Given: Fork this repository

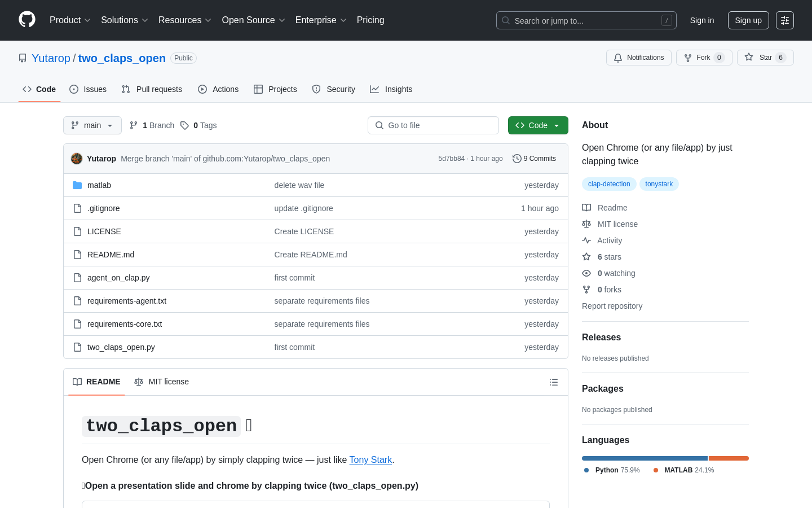Looking at the screenshot, I should click(x=704, y=58).
